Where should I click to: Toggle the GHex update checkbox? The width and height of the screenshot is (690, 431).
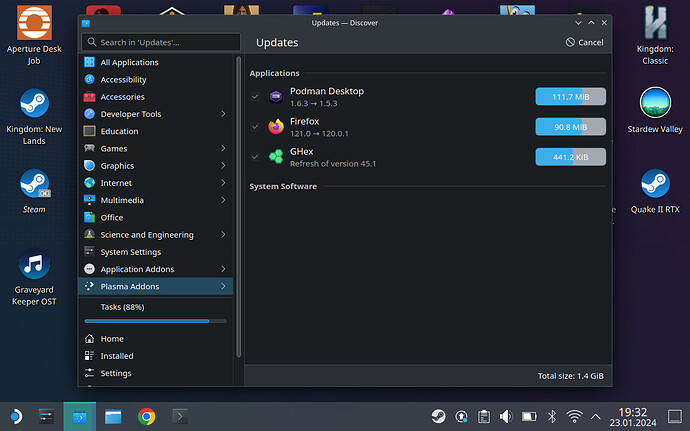coord(255,157)
